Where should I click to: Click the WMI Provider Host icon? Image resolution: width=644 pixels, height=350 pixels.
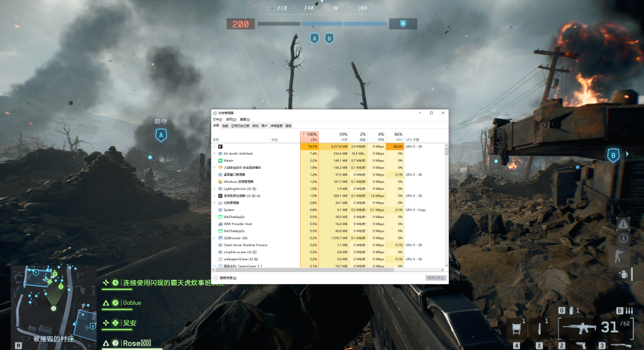[220, 224]
